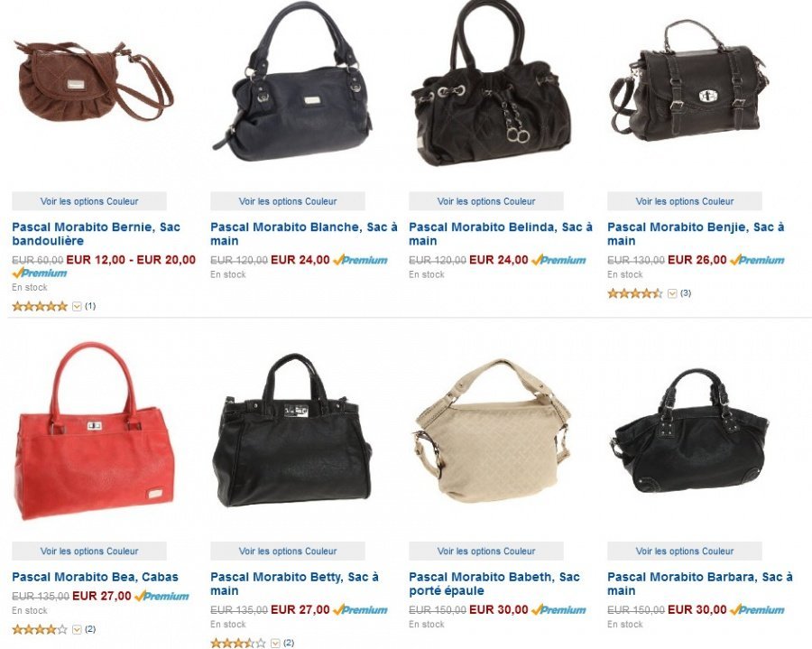Open color options for the Blanche bag
Image resolution: width=812 pixels, height=649 pixels.
click(x=288, y=201)
